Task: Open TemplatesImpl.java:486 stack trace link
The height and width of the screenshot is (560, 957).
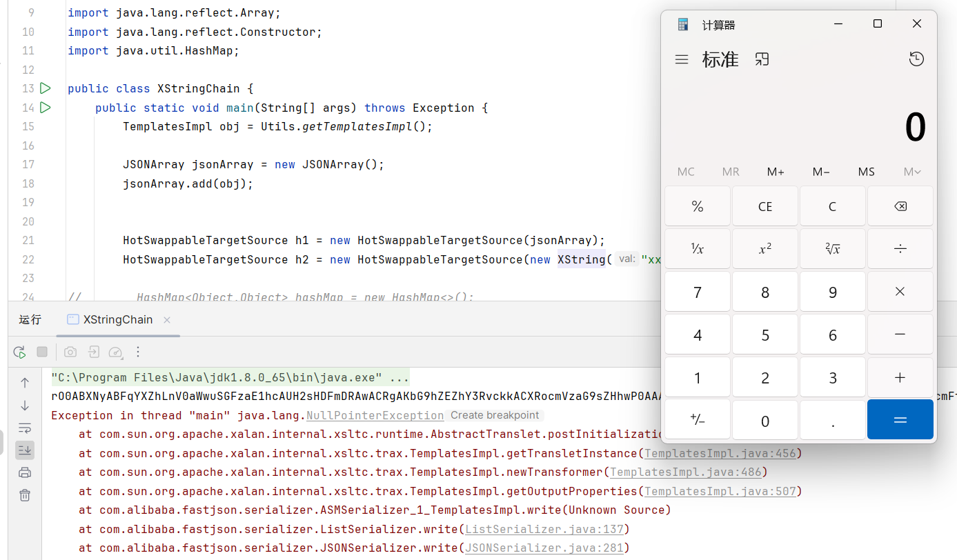Action: (x=686, y=472)
